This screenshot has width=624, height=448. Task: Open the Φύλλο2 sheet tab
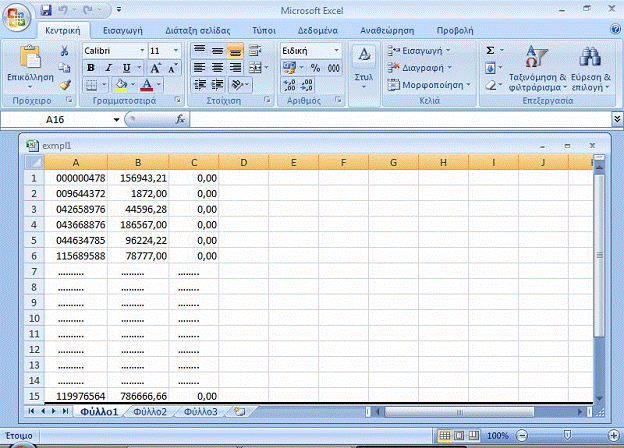(x=149, y=411)
